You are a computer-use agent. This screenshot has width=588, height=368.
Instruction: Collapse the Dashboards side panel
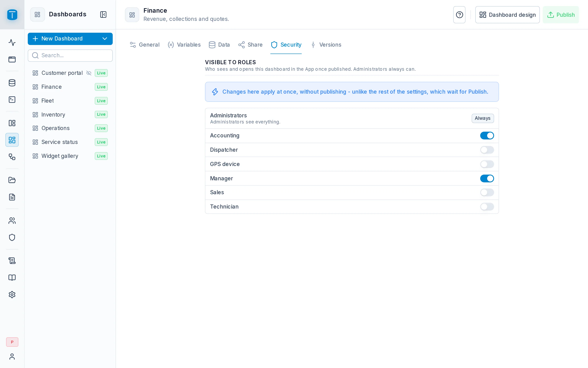(103, 15)
